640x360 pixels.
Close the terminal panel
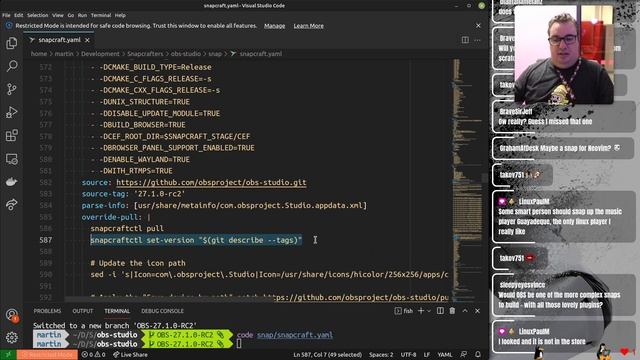pos(477,311)
